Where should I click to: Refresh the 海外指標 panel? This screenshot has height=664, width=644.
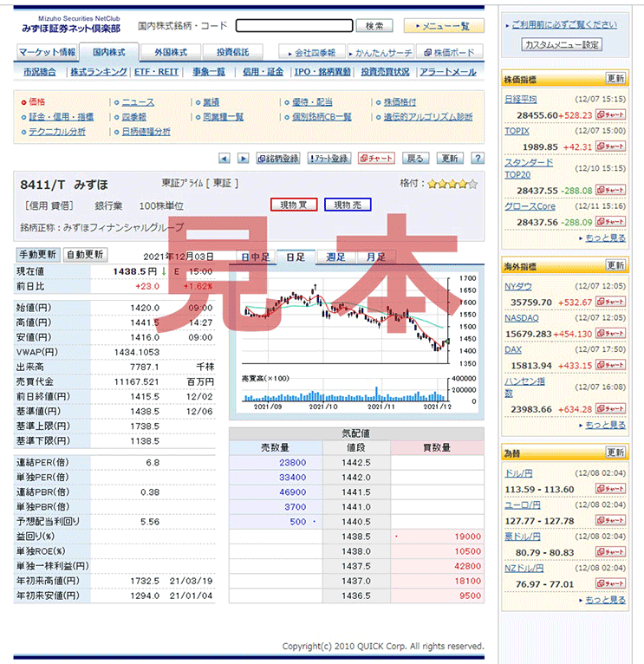click(615, 265)
